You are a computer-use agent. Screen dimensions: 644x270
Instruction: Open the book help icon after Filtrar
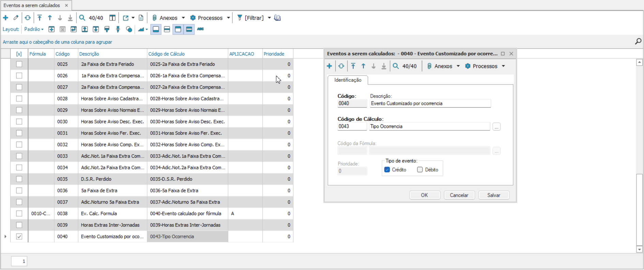[278, 18]
